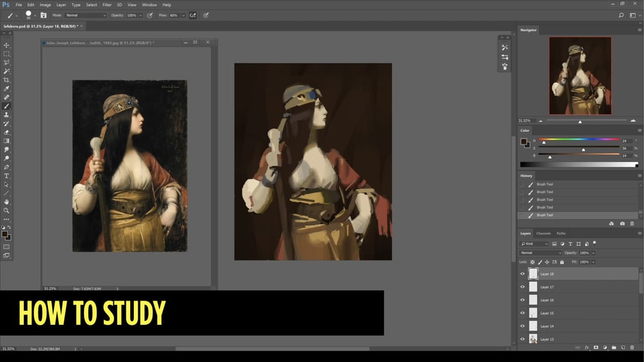Hide Layer 17
This screenshot has height=362, width=644.
[522, 287]
